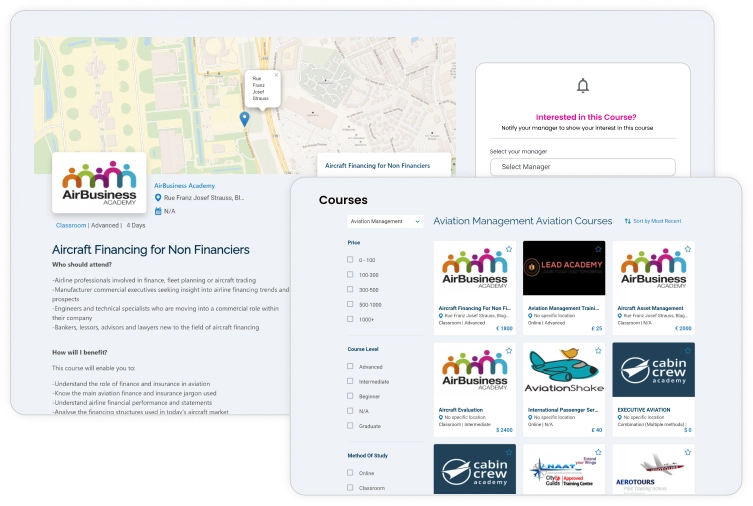
Task: Click the Aircraft Financing for Non Financiers map label
Action: coord(377,166)
